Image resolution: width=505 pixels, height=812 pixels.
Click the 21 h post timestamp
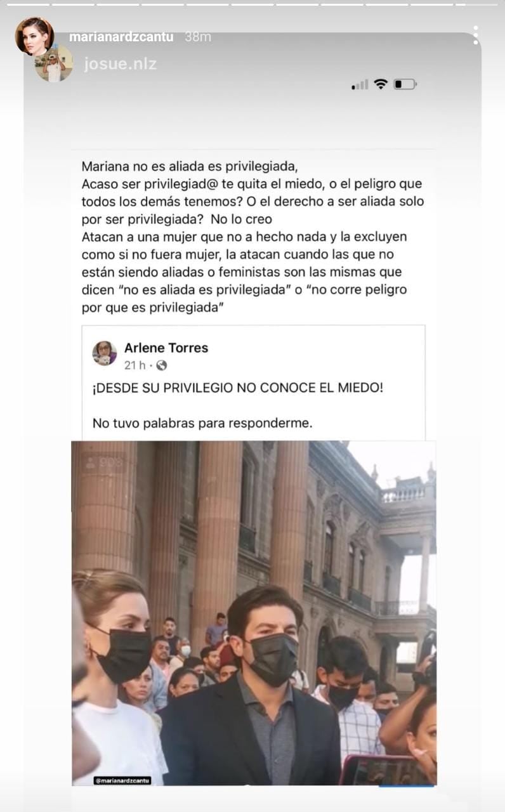(x=134, y=365)
